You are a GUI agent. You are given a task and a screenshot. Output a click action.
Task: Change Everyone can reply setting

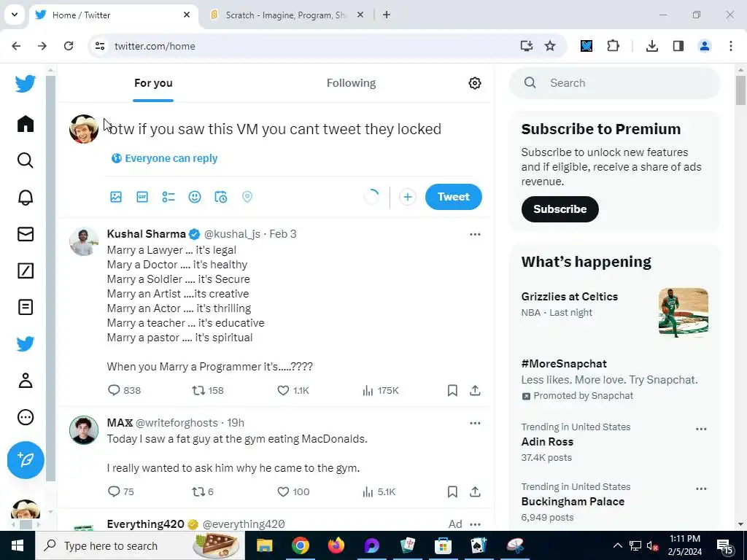click(x=164, y=158)
